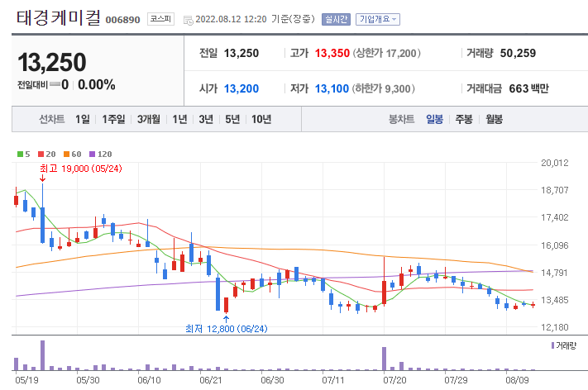Click the 최고 19,000 (05/24) high marker
Screen dimensions: 588x390
[80, 169]
